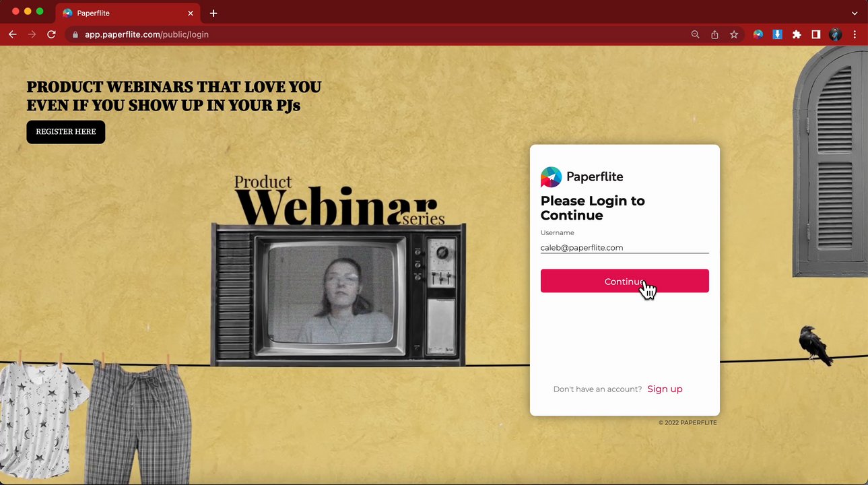Viewport: 868px width, 485px height.
Task: Open the Chrome profile avatar
Action: point(836,34)
